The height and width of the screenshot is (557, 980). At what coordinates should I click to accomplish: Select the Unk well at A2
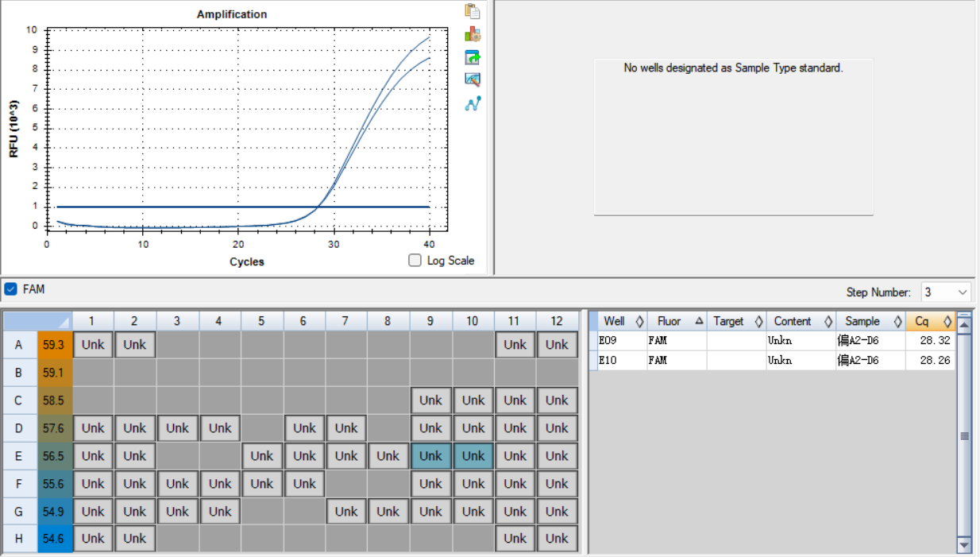[x=135, y=344]
